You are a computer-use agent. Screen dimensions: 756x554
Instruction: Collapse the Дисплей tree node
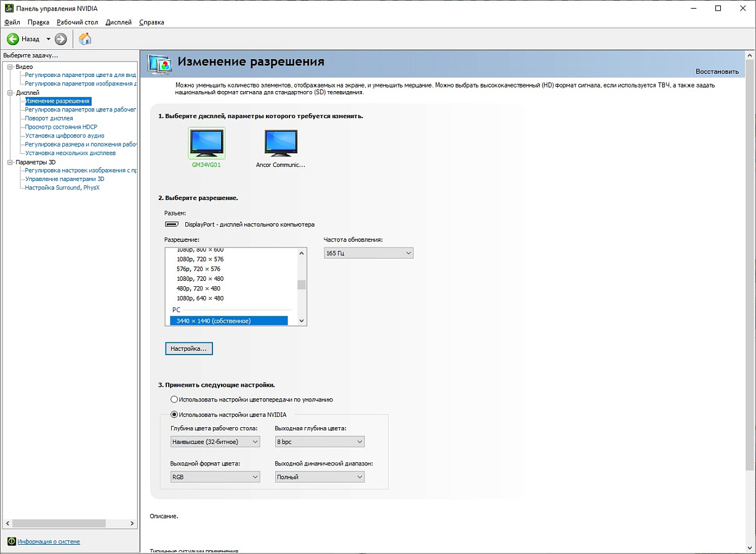pos(10,92)
